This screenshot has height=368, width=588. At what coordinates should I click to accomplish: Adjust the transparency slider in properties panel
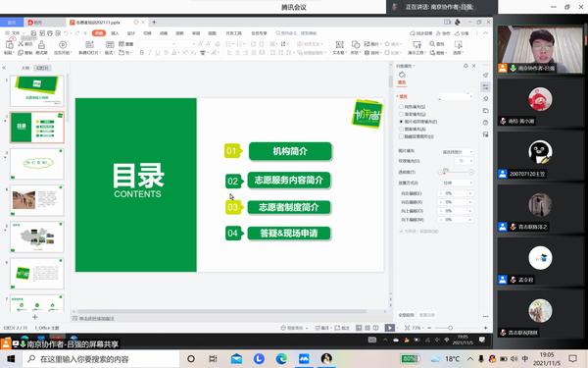point(456,172)
